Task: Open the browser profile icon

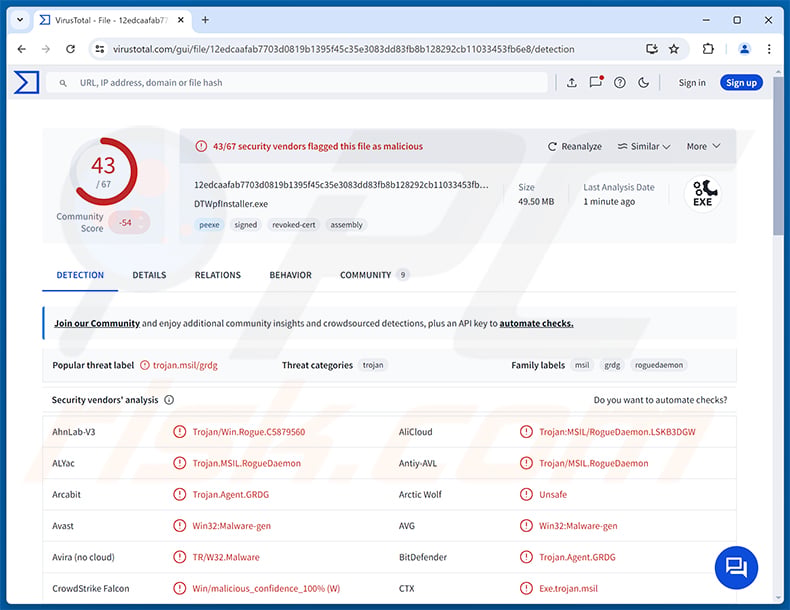Action: pyautogui.click(x=744, y=49)
